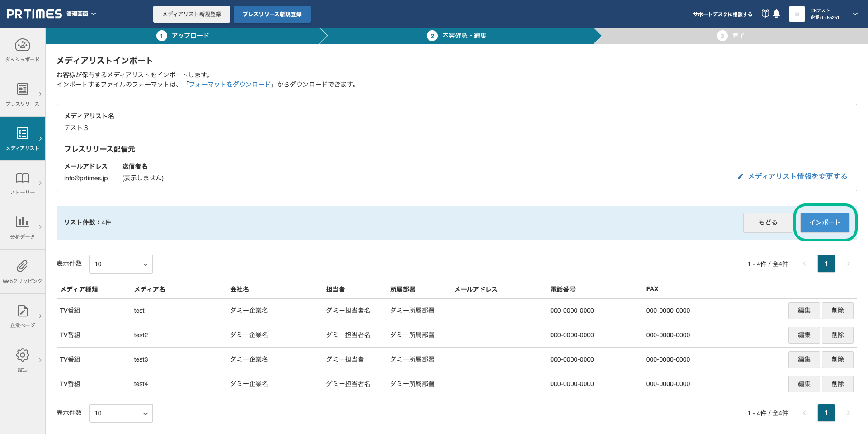This screenshot has width=868, height=434.
Task: Select the Media List sidebar icon
Action: point(23,133)
